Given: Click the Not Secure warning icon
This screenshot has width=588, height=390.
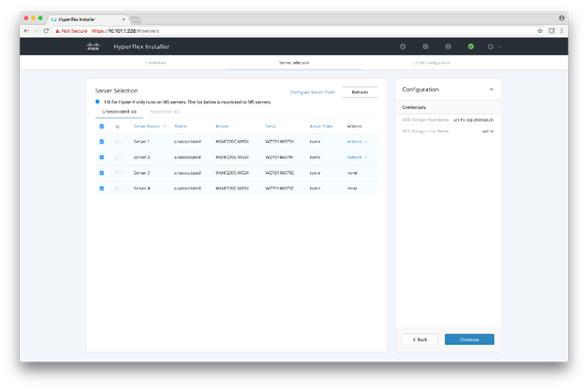Looking at the screenshot, I should click(x=58, y=31).
